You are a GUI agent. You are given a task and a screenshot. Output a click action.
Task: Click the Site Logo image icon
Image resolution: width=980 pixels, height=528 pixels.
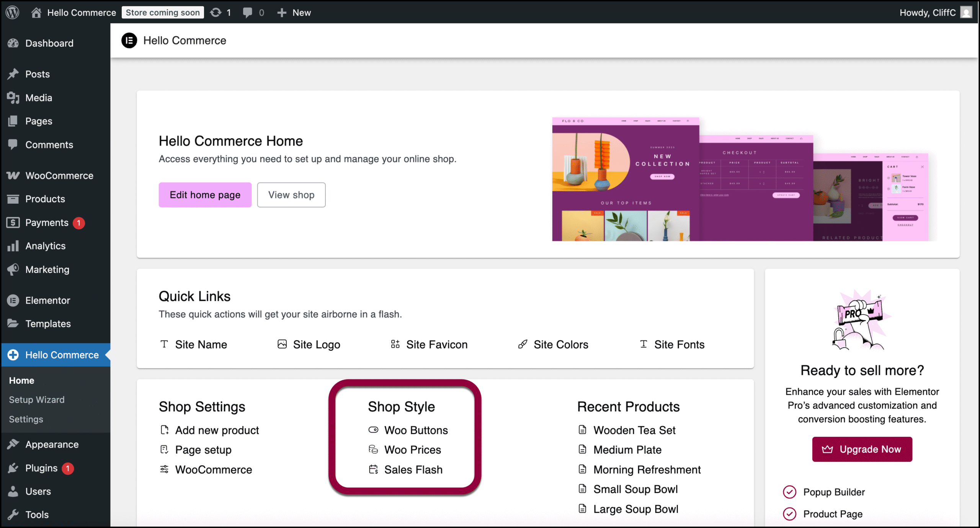tap(282, 344)
